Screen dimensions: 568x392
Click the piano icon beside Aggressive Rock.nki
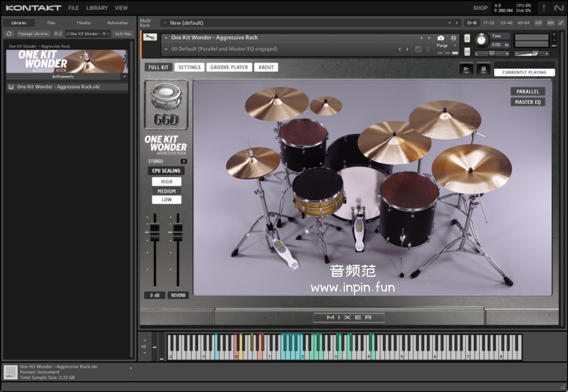11,87
